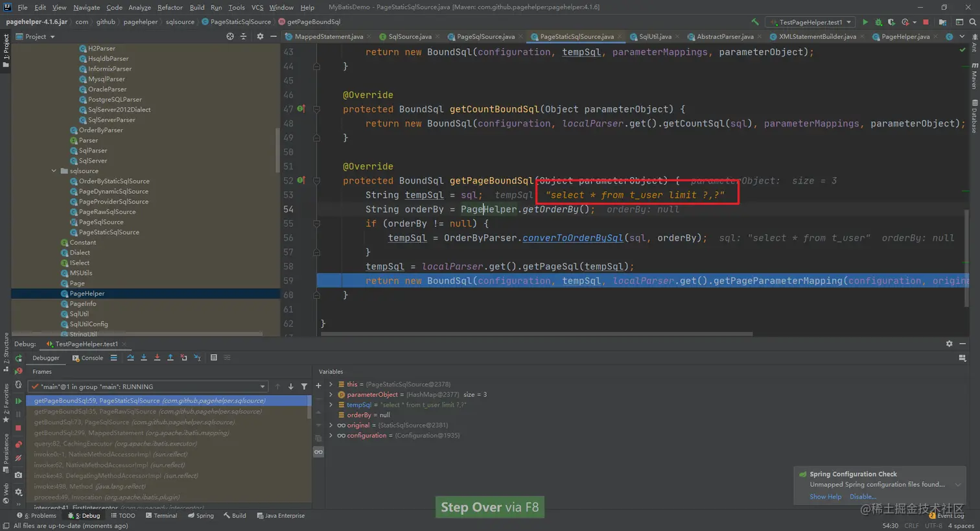Build the project with the hammer icon
980x531 pixels.
[755, 22]
